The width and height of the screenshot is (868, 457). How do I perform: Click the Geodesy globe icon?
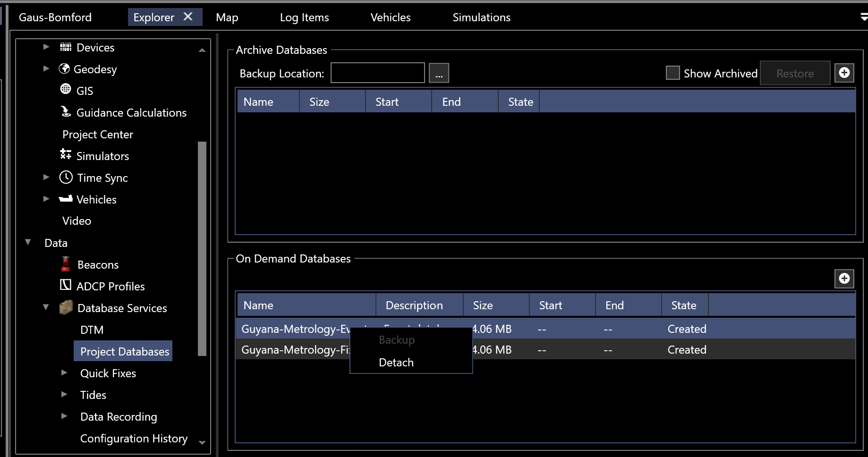65,68
